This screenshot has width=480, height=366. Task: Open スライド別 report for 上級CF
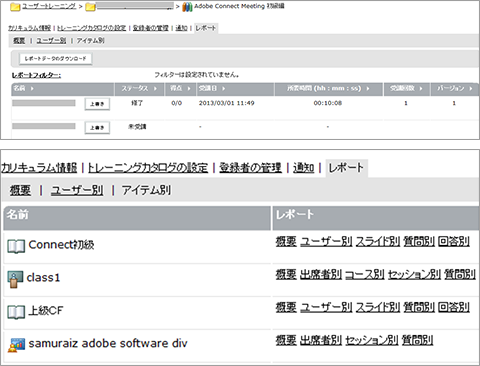tap(378, 307)
